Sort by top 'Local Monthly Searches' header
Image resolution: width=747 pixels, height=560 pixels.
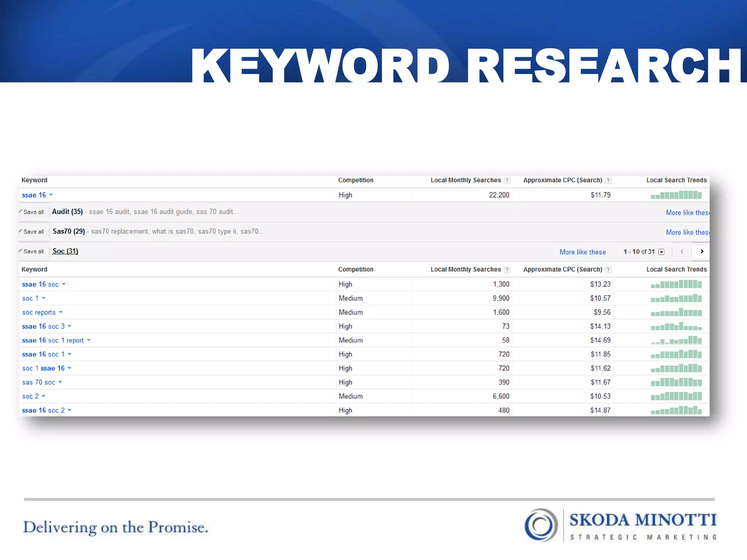466,180
